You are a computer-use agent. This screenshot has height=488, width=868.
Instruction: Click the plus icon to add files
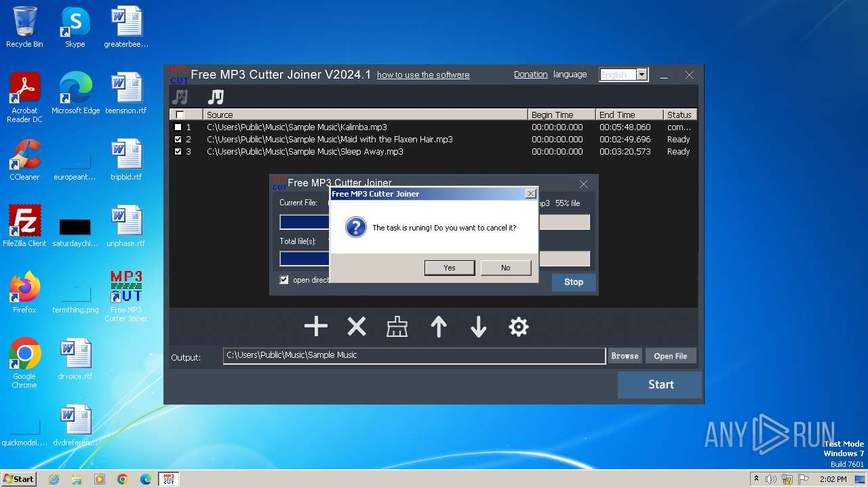point(316,327)
